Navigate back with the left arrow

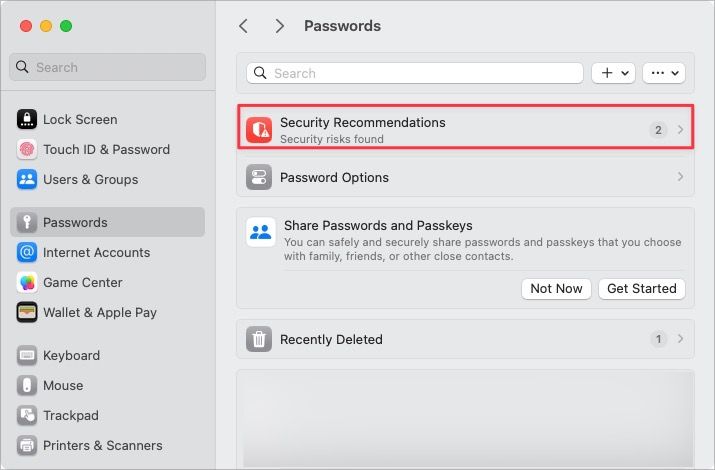pyautogui.click(x=243, y=26)
